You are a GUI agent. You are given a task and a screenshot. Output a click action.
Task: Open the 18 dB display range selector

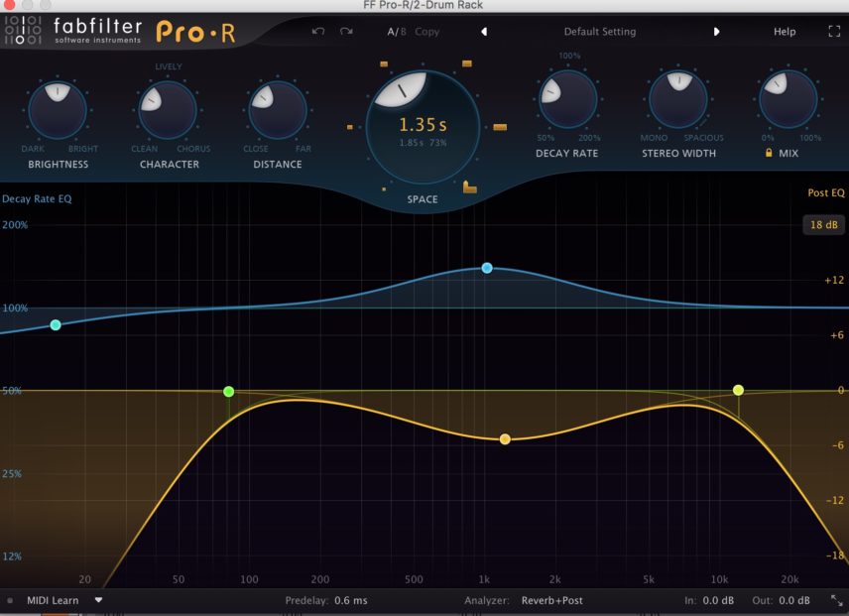tap(823, 224)
